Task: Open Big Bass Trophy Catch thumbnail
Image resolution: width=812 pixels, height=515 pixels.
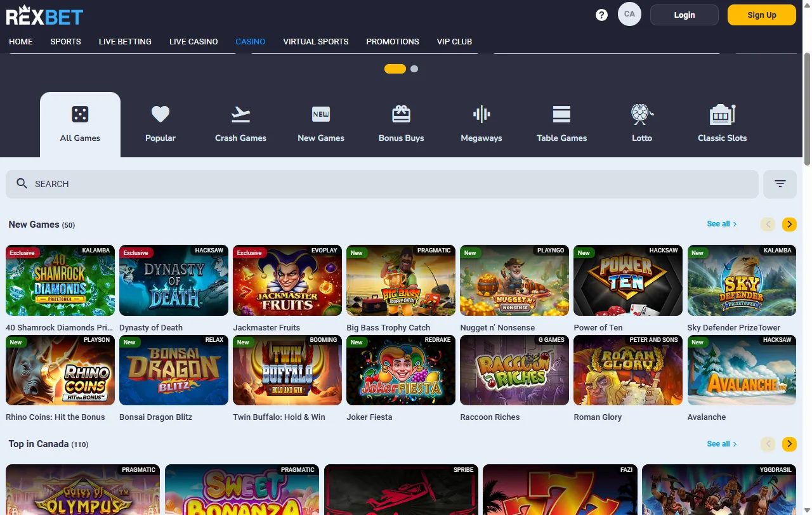Action: point(401,280)
